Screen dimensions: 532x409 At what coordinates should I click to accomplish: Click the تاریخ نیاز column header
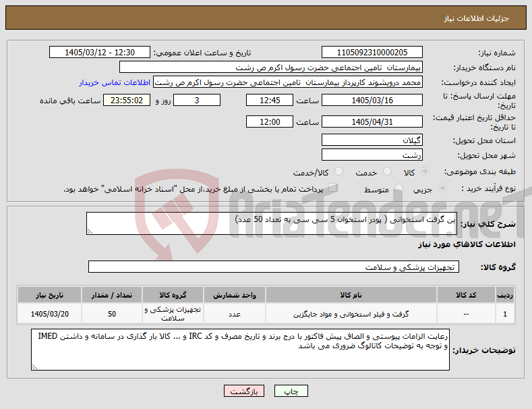tap(49, 295)
